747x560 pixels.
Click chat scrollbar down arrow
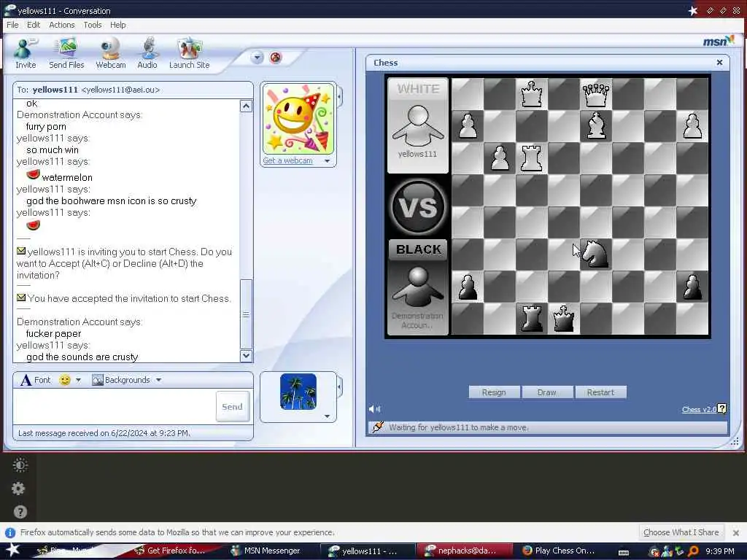[x=246, y=355]
